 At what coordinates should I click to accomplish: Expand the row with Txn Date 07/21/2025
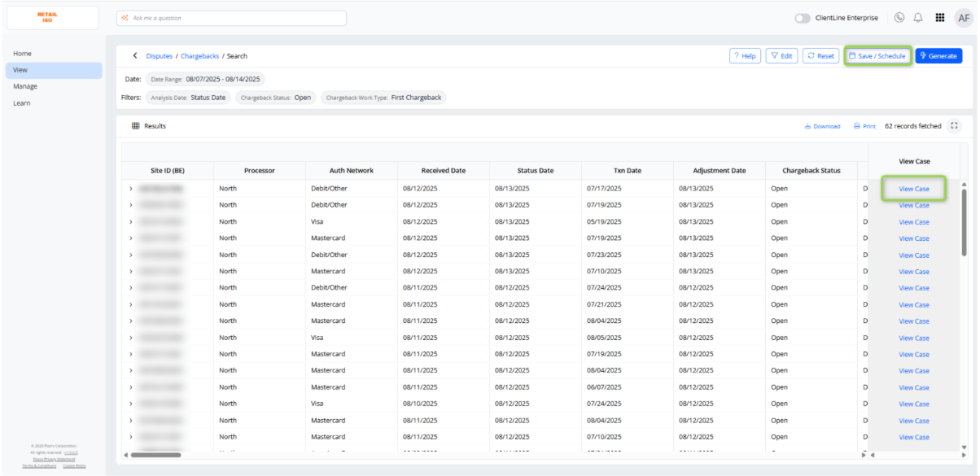(x=130, y=304)
